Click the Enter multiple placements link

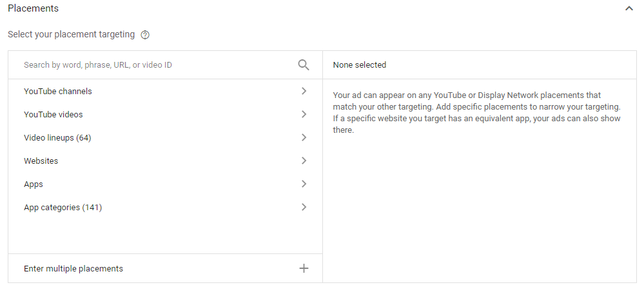point(73,268)
